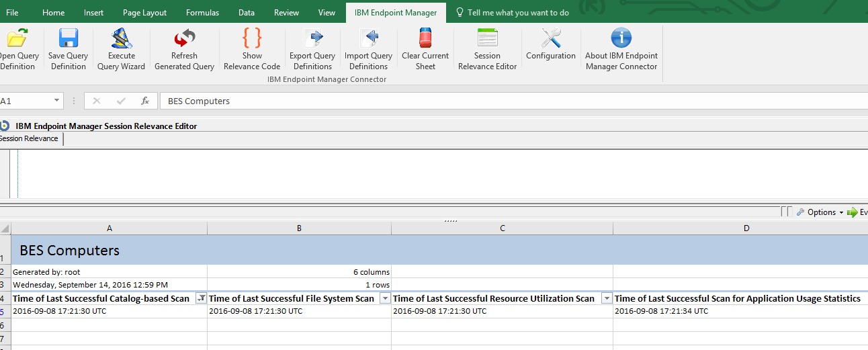This screenshot has height=350, width=868.
Task: Cancel formula entry X icon
Action: (97, 101)
